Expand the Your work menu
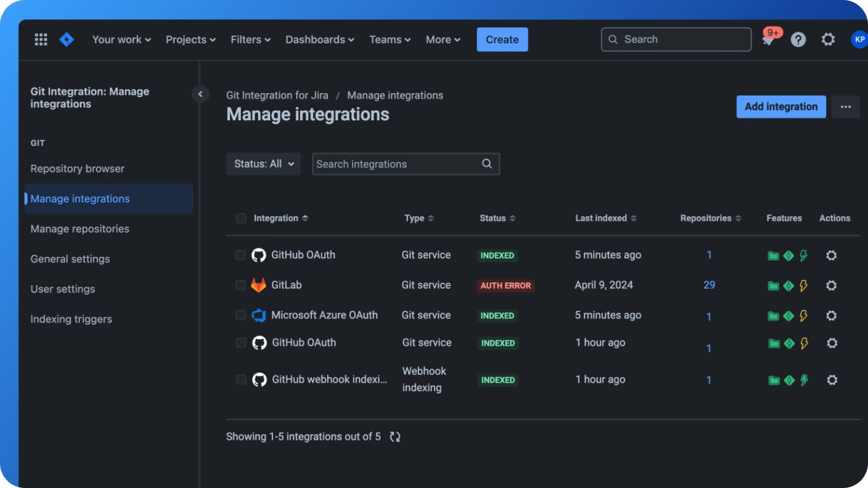 (121, 40)
